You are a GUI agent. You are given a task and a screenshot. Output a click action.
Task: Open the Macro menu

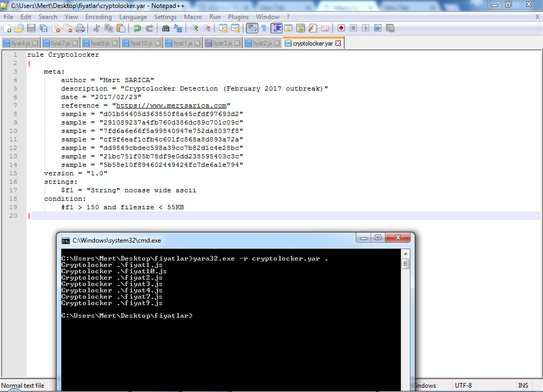click(193, 17)
